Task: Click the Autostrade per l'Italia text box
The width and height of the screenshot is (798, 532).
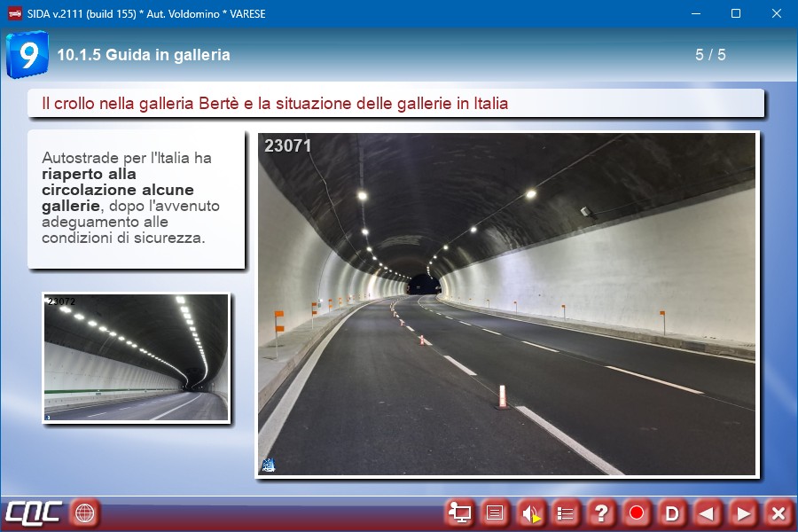Action: 136,199
